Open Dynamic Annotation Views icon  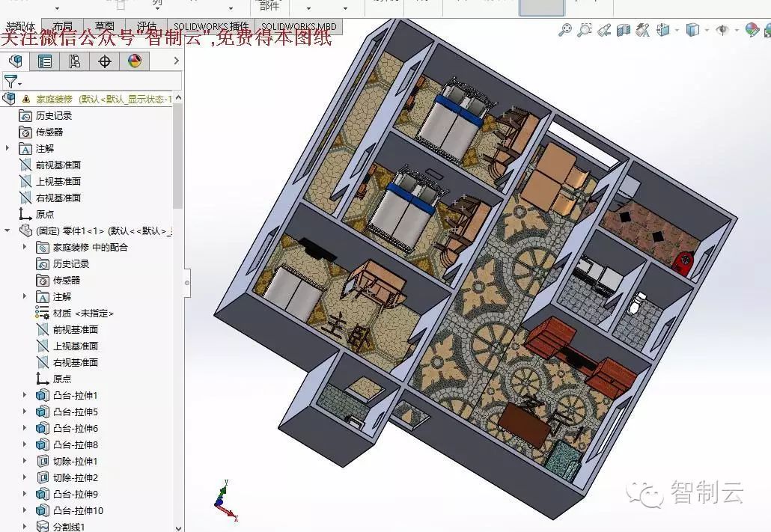click(x=643, y=31)
